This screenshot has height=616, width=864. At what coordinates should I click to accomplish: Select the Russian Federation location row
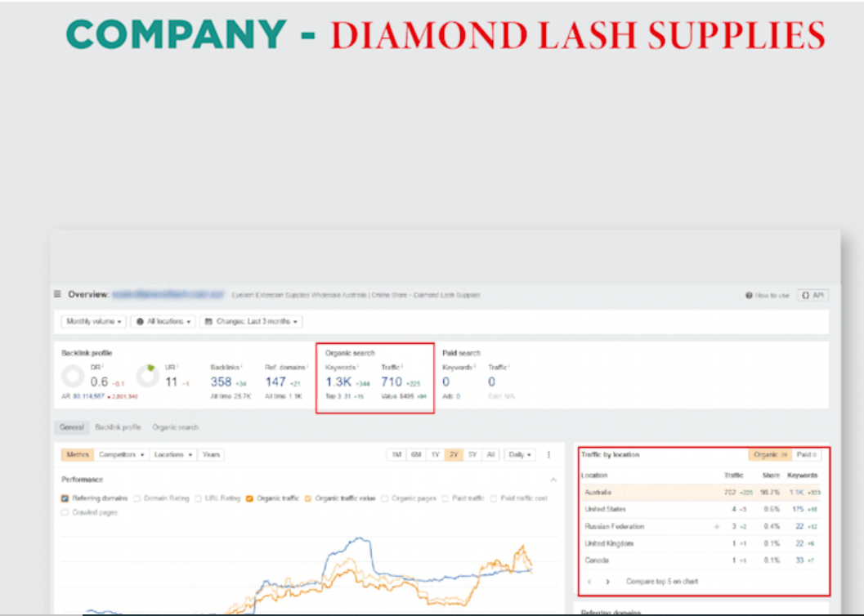tap(702, 527)
